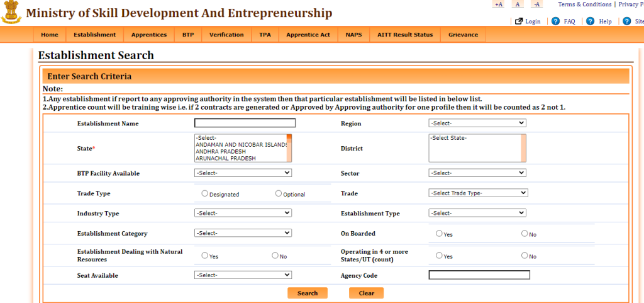This screenshot has width=644, height=303.
Task: Select ARUNACHAL PRADESH in State list
Action: point(241,158)
